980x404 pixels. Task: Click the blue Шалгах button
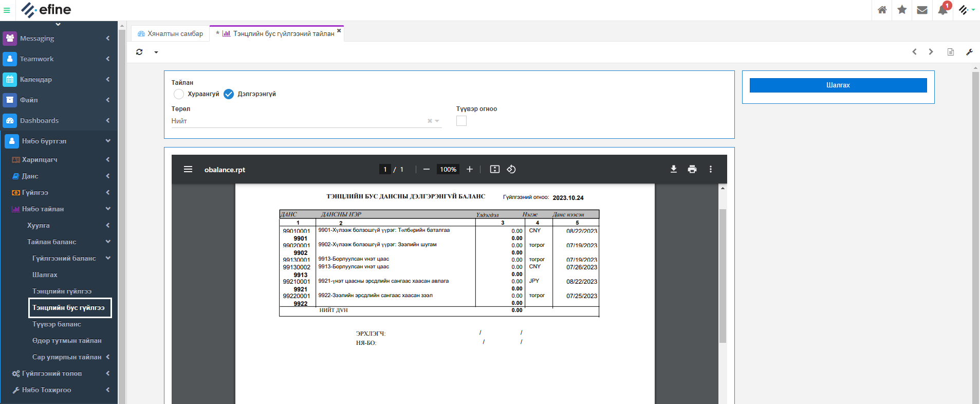point(838,85)
